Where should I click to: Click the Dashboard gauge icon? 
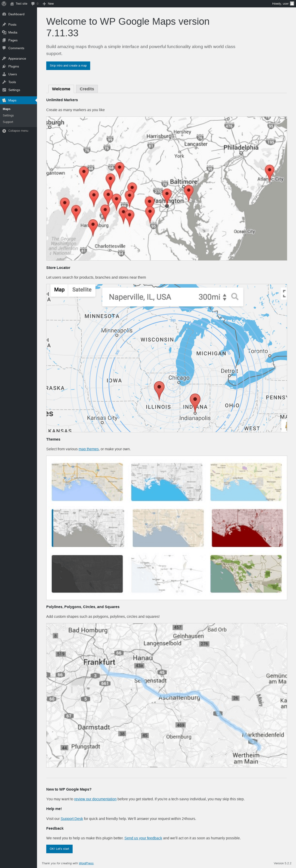(x=4, y=14)
